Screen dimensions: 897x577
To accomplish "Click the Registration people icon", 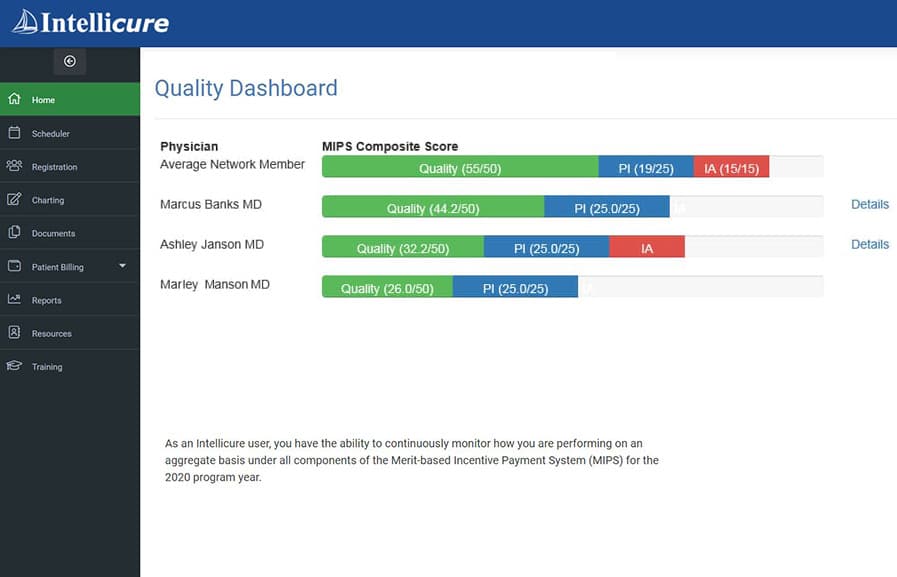I will coord(14,166).
